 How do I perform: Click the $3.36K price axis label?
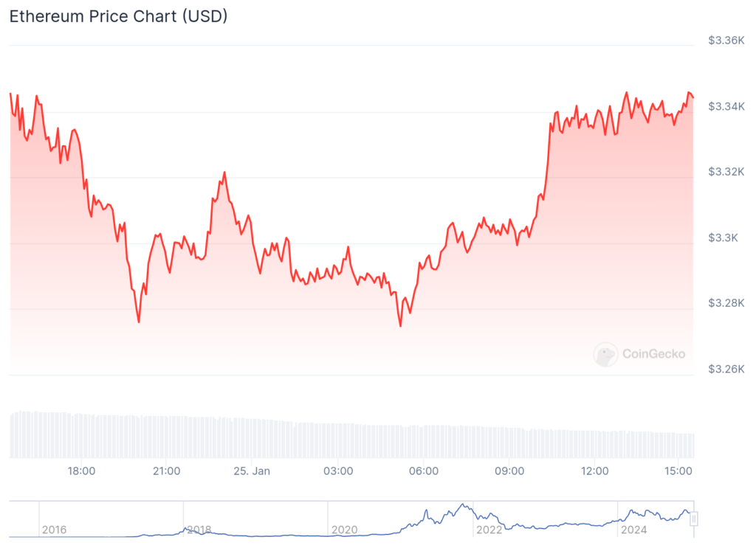(x=726, y=41)
